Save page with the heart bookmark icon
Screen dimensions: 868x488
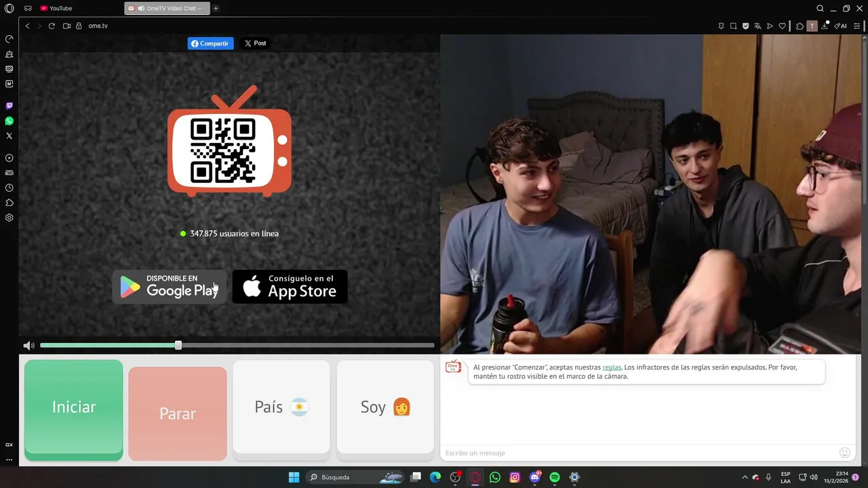coord(782,26)
